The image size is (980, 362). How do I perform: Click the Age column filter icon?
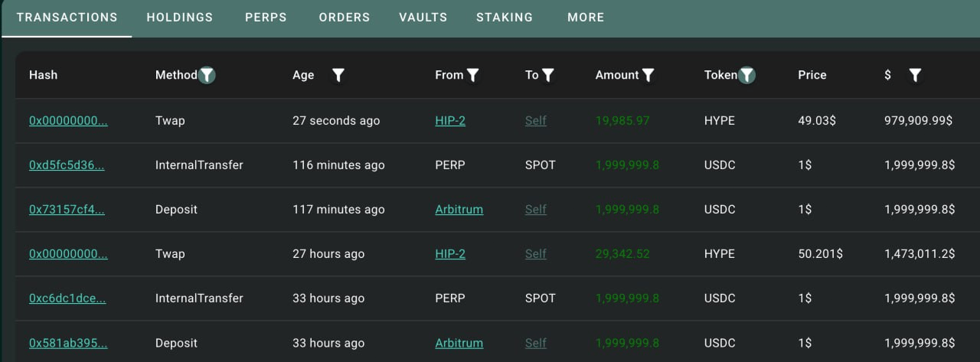pos(338,75)
